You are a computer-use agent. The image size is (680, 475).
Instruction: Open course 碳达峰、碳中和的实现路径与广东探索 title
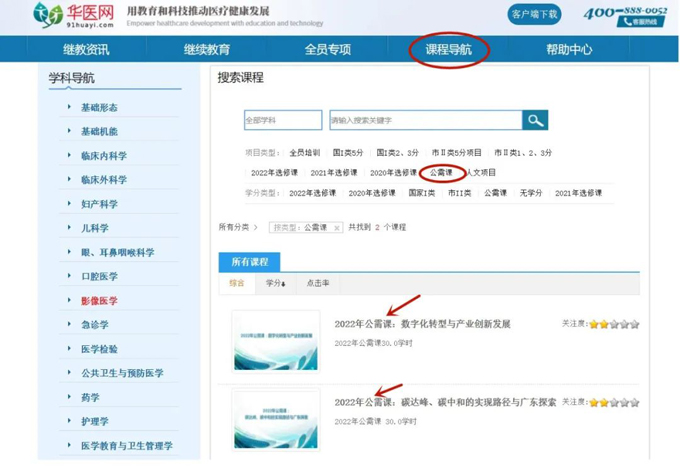[445, 403]
